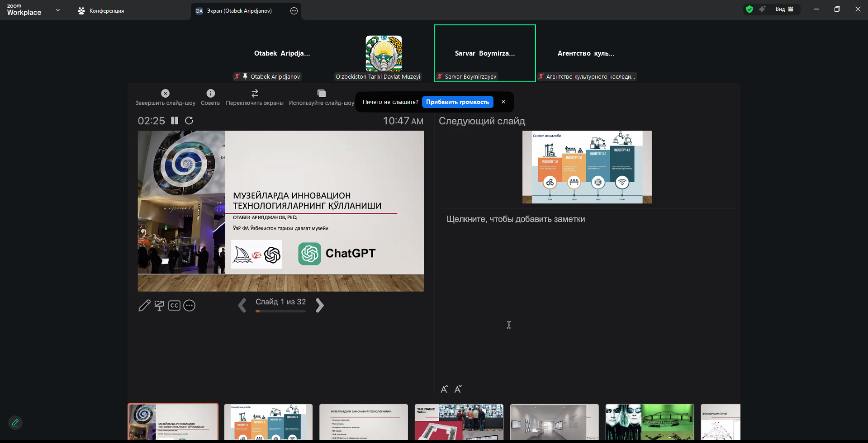Switch to the Конференция tab
The width and height of the screenshot is (868, 443).
pyautogui.click(x=101, y=11)
